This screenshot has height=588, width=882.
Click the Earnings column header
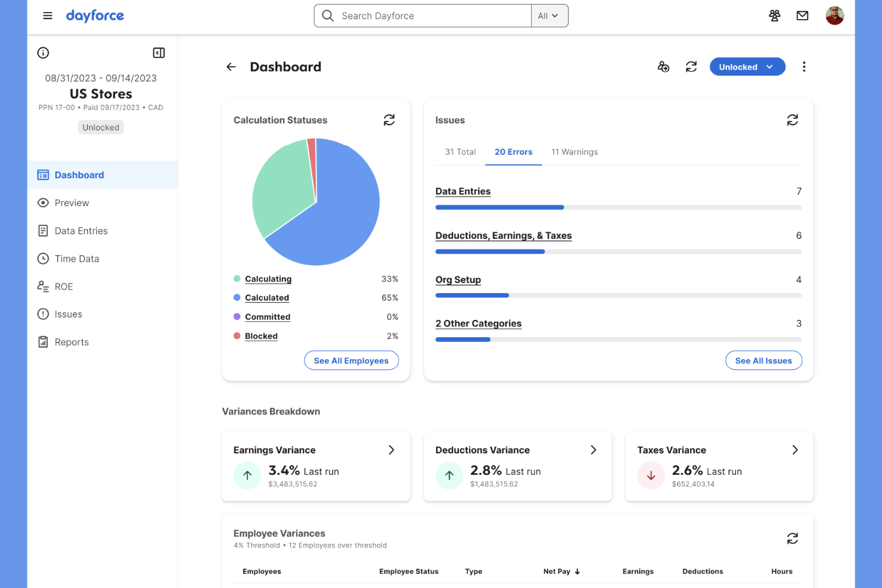point(638,571)
